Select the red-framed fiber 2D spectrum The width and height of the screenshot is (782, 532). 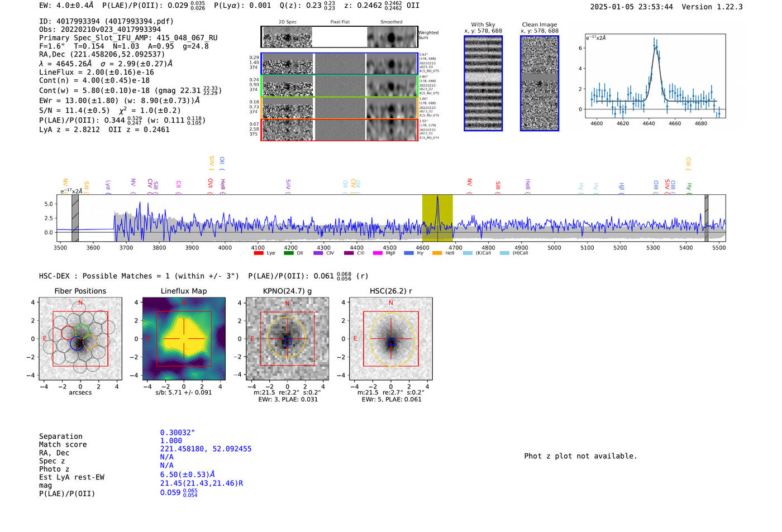pos(287,130)
